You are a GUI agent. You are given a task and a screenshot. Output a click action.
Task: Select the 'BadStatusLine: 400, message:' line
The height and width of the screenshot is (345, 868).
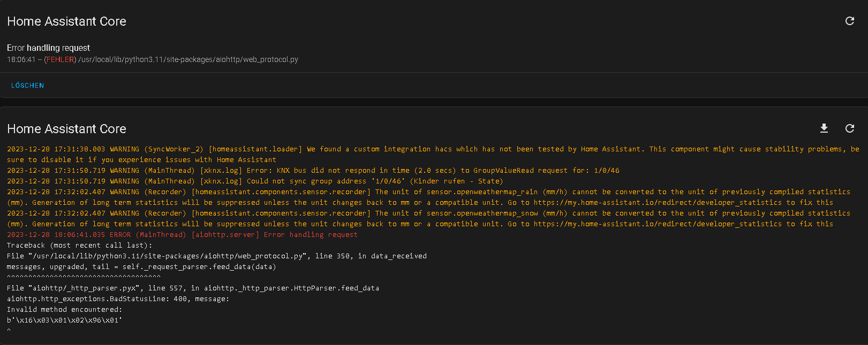[118, 299]
